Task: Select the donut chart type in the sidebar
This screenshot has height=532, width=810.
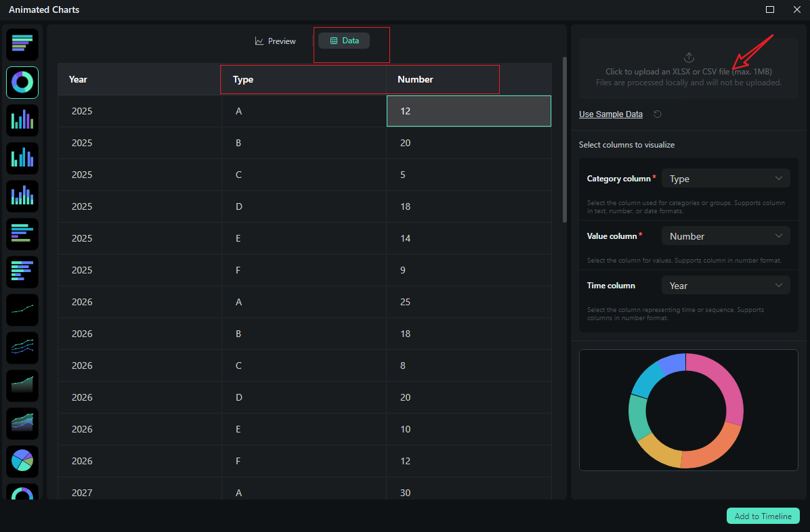Action: pyautogui.click(x=22, y=82)
